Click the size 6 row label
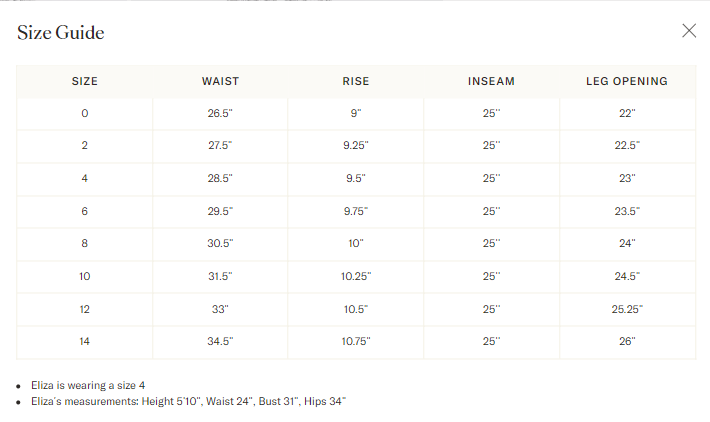Image resolution: width=710 pixels, height=422 pixels. pos(85,211)
